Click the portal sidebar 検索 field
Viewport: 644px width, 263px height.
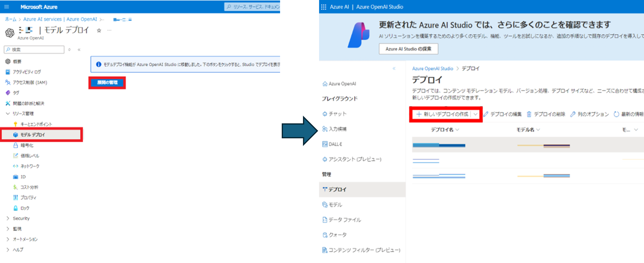tap(34, 50)
